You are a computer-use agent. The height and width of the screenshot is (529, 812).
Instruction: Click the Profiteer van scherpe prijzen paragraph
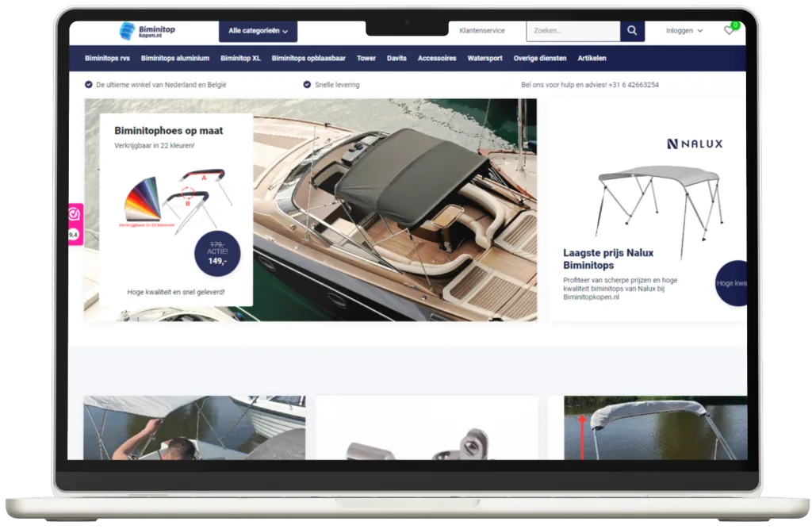click(x=620, y=289)
